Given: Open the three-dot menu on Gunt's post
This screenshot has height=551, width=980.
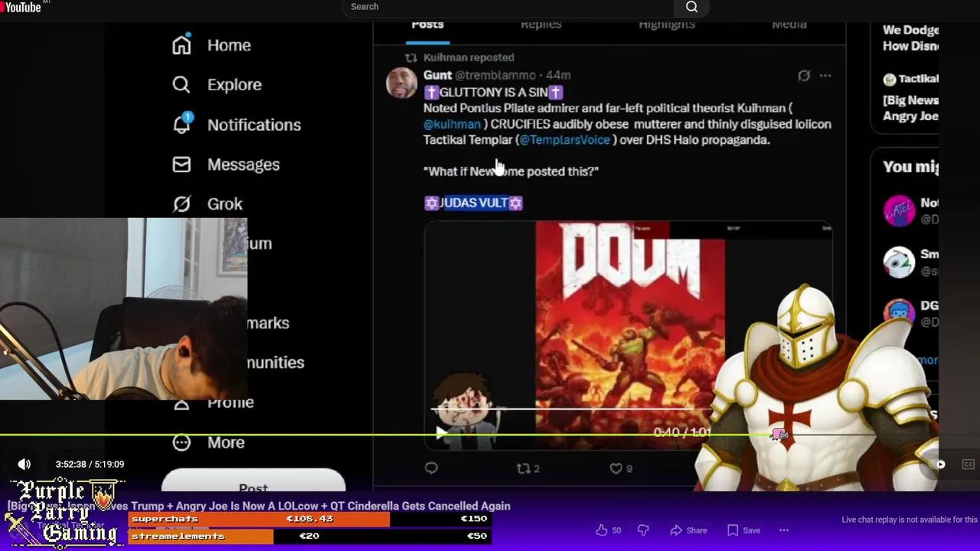Looking at the screenshot, I should point(825,76).
